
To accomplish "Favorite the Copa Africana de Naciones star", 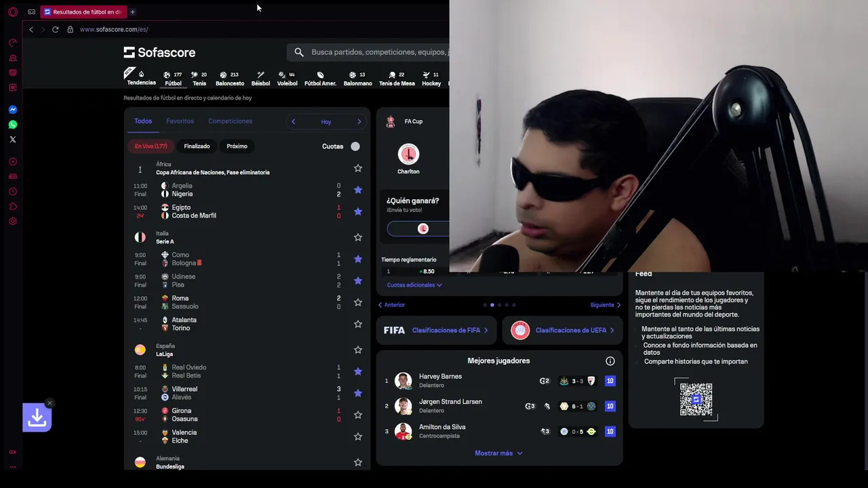I will (x=358, y=168).
